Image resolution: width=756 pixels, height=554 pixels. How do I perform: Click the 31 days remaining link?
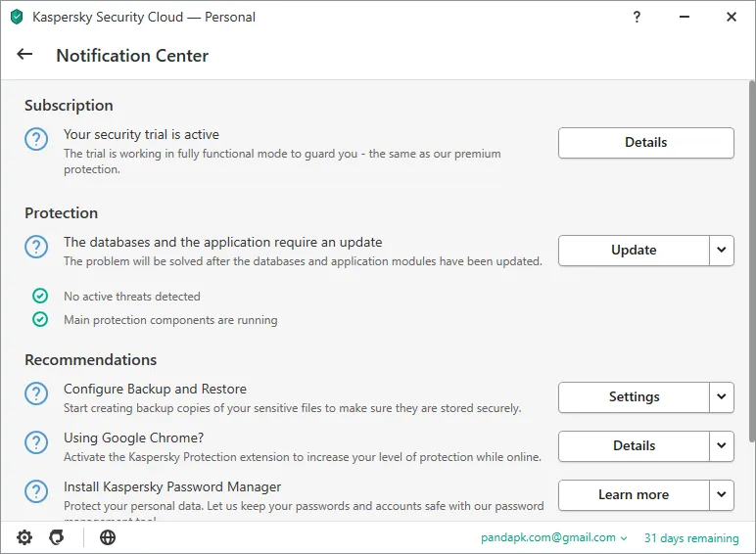(691, 538)
